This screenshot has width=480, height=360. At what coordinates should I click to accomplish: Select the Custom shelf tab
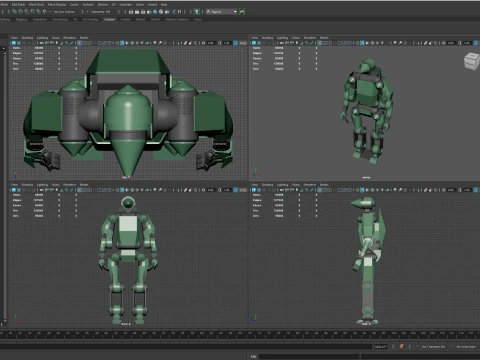[109, 19]
